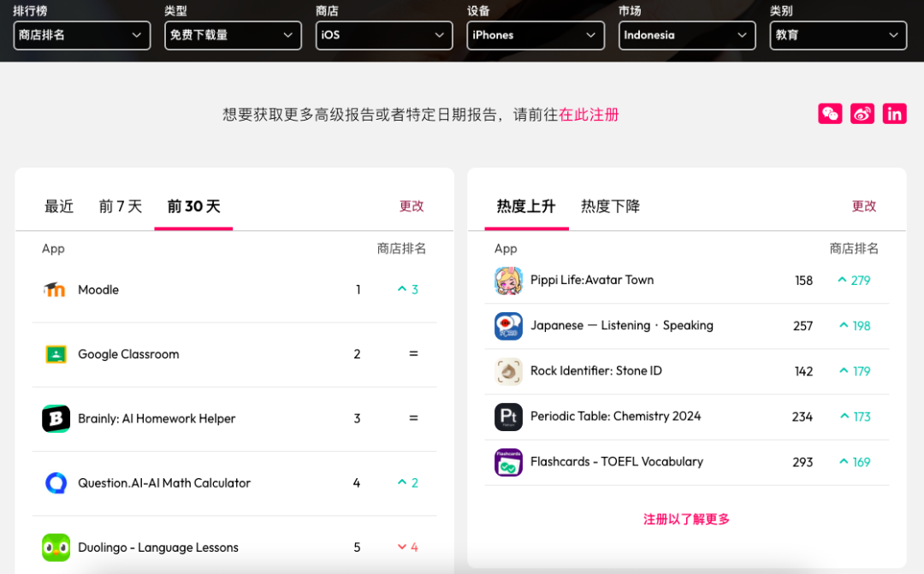924x574 pixels.
Task: Click the Duolingo owl app icon
Action: (x=56, y=547)
